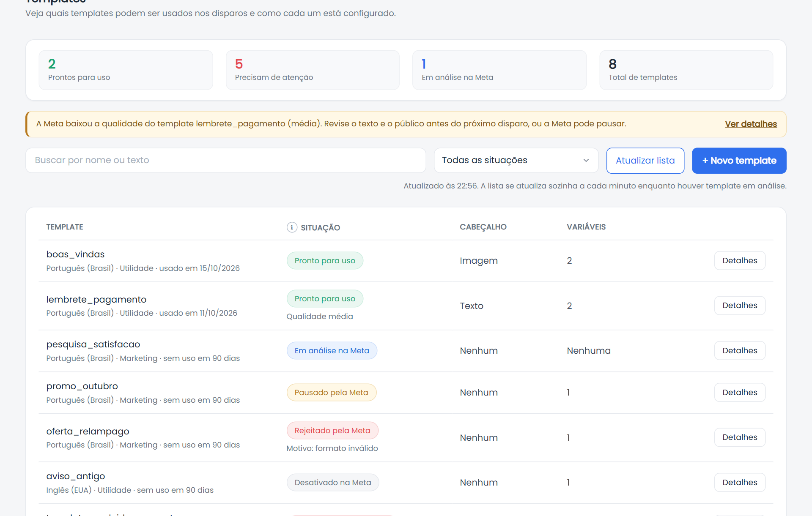This screenshot has height=516, width=812.
Task: Click the info icon beside SITUAÇÃO header
Action: pyautogui.click(x=292, y=227)
